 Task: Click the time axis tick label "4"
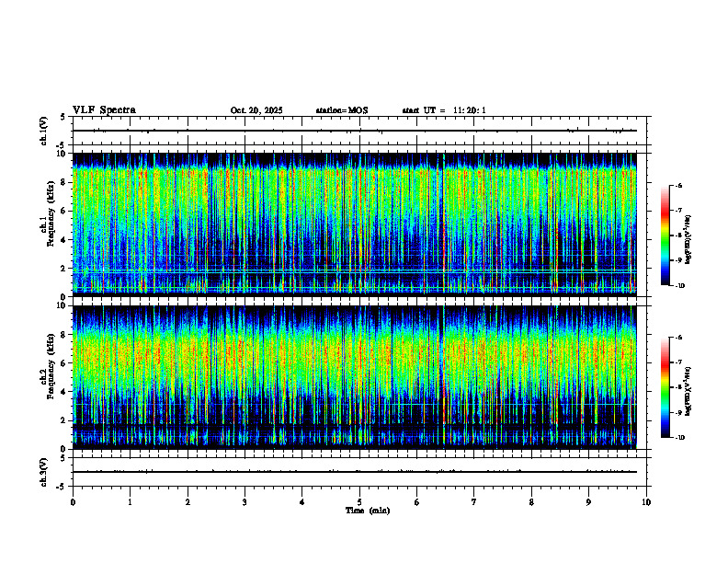302,502
